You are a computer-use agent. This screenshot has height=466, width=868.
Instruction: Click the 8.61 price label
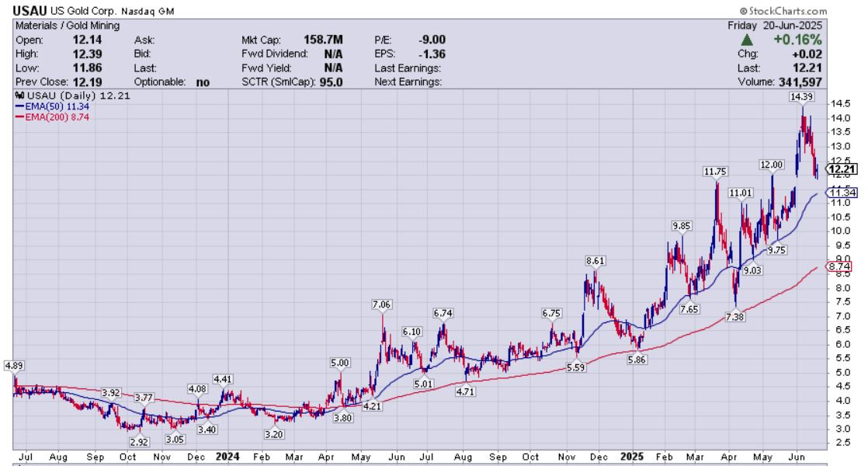pyautogui.click(x=595, y=261)
